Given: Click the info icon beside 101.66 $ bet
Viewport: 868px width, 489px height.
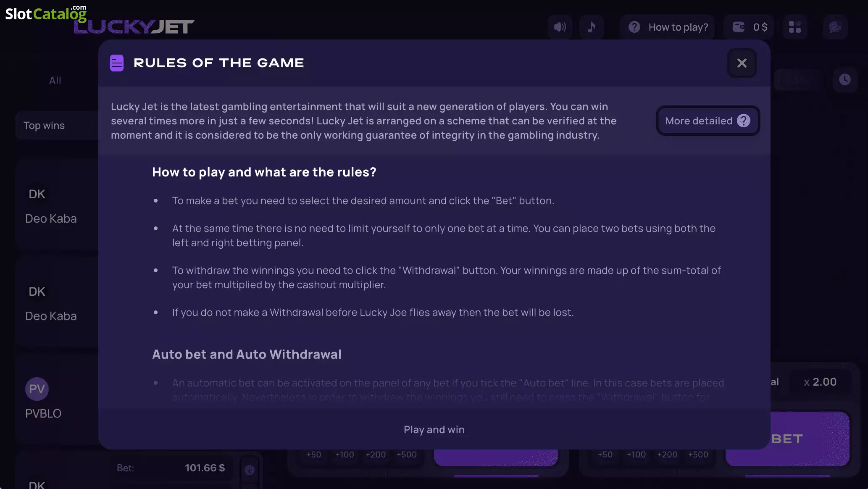Looking at the screenshot, I should 250,470.
